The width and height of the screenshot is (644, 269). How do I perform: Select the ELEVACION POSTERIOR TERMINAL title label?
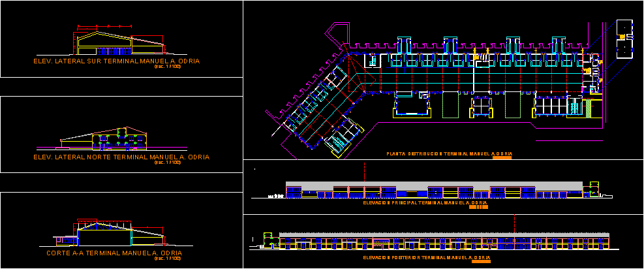(x=426, y=258)
